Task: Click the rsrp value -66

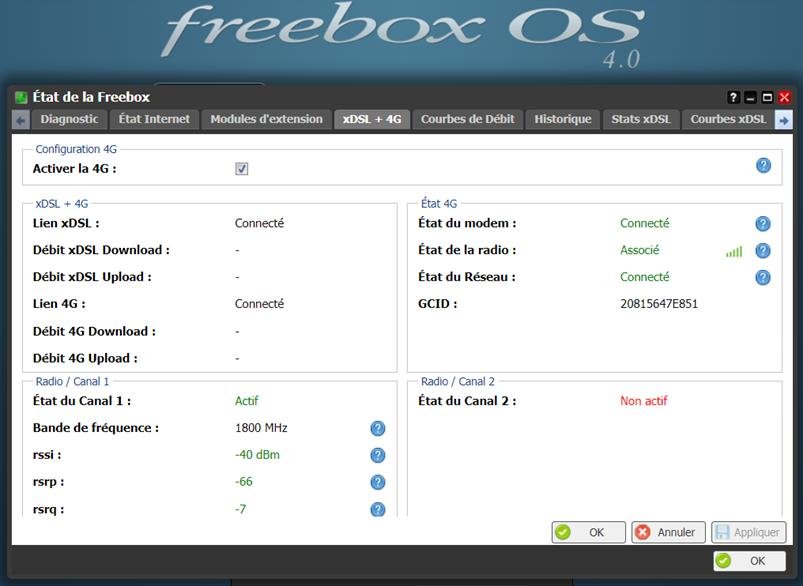Action: click(244, 482)
